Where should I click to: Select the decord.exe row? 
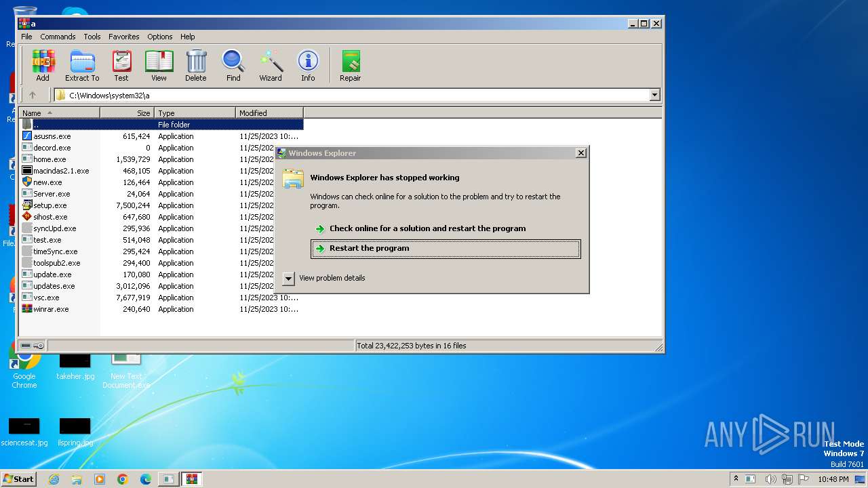point(161,148)
